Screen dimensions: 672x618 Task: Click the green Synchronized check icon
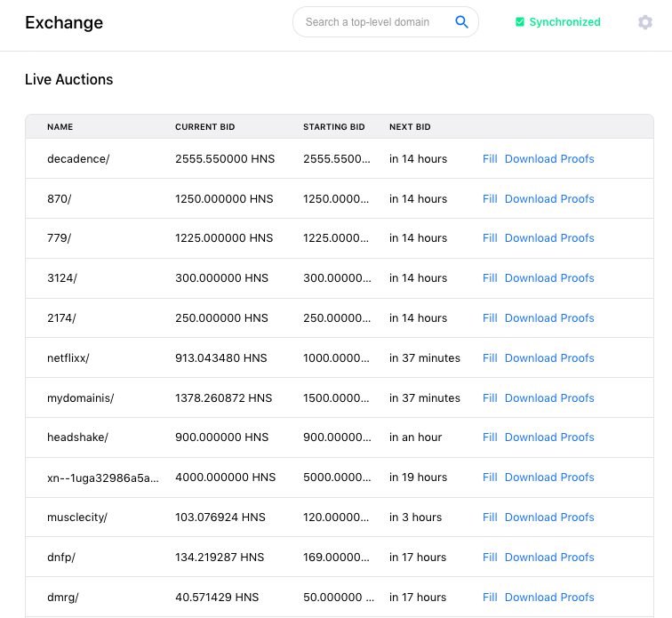519,22
